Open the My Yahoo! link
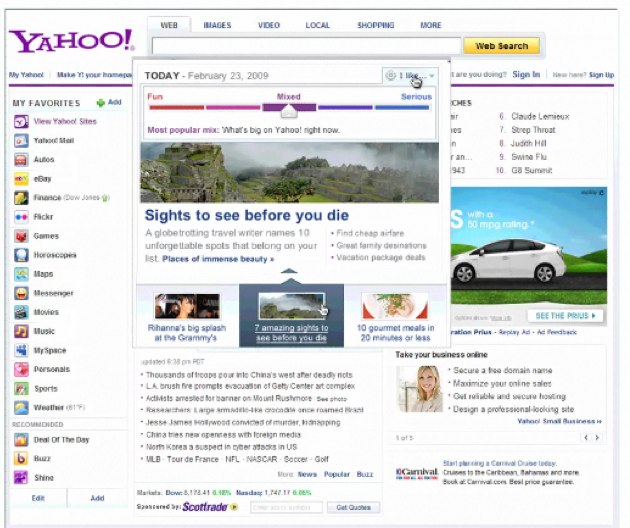This screenshot has height=528, width=630. (x=26, y=75)
